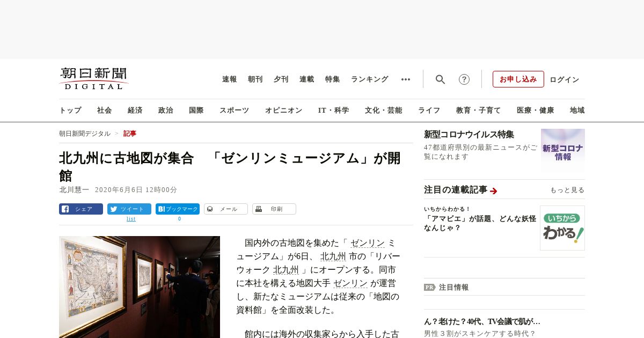644x338 pixels.
Task: Click the ログイン link
Action: (x=564, y=79)
